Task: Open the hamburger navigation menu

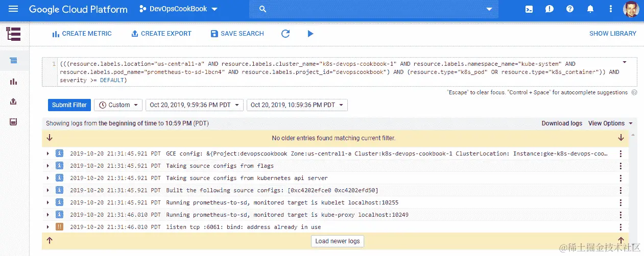Action: click(x=14, y=9)
